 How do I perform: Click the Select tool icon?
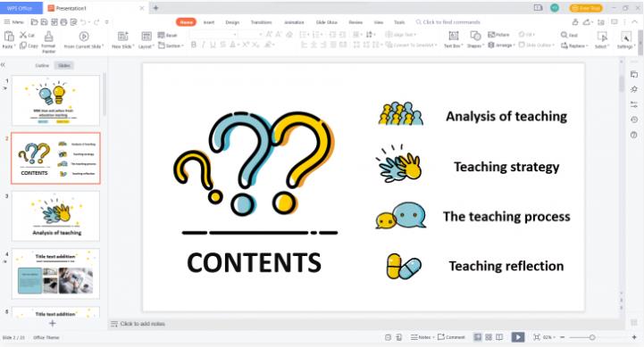click(x=602, y=37)
